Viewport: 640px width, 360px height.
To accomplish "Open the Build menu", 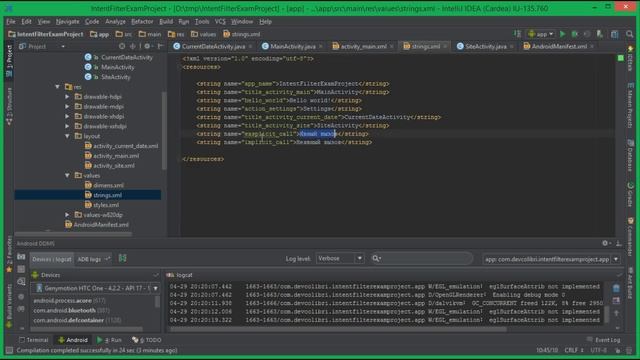I will point(166,22).
